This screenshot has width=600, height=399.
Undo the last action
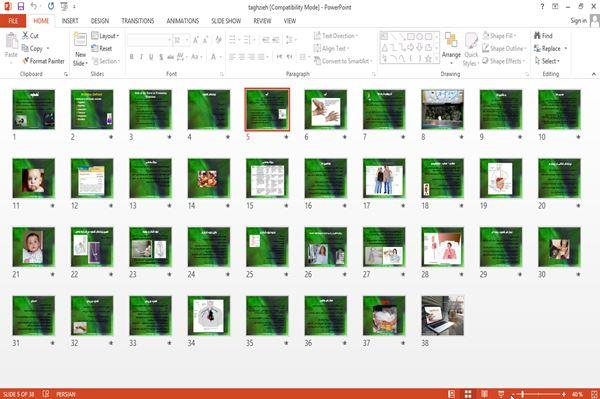tap(34, 7)
